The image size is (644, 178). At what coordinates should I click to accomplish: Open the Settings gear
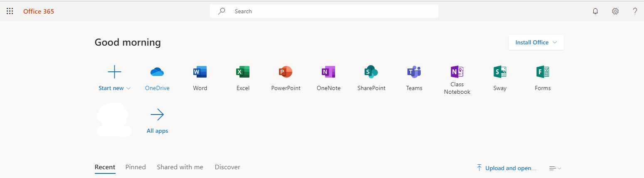(615, 11)
